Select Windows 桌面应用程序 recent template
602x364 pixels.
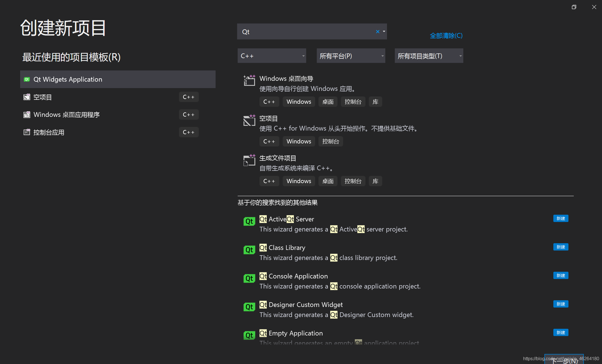pos(118,115)
